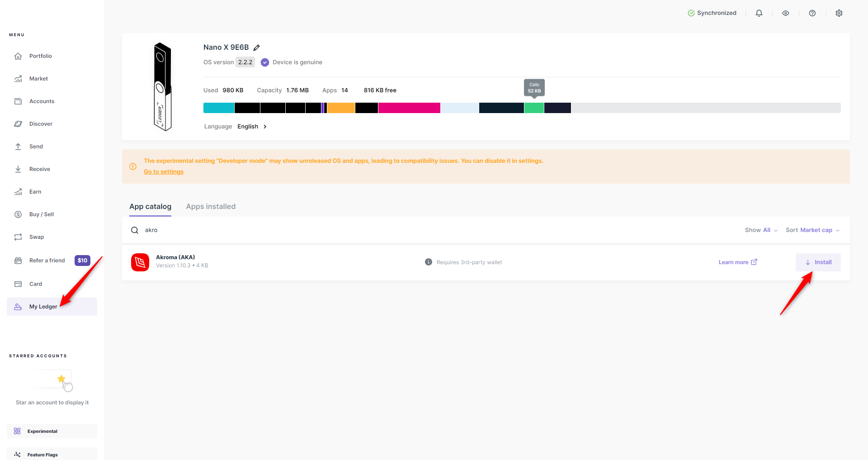The height and width of the screenshot is (460, 868).
Task: Click the Card icon in sidebar
Action: (18, 284)
